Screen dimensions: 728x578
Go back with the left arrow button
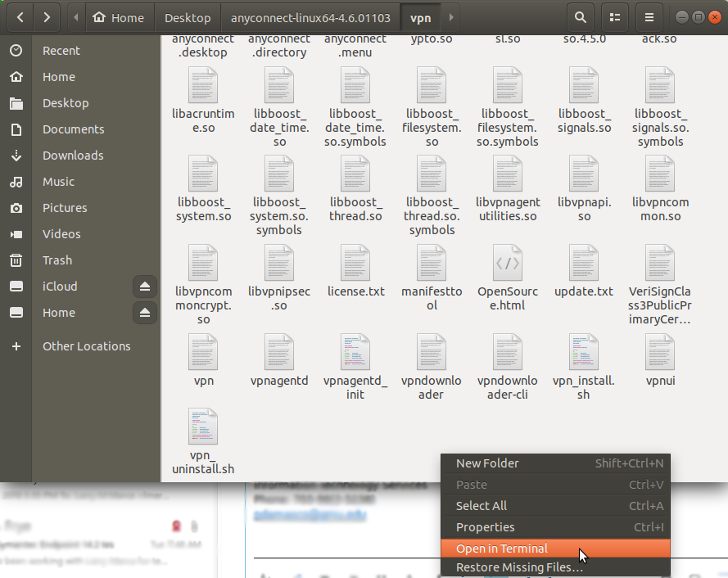coord(20,18)
